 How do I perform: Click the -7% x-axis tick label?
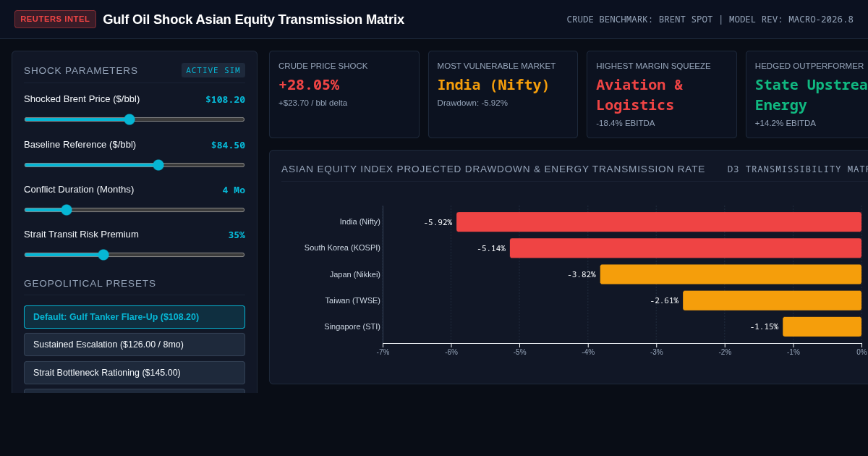383,352
